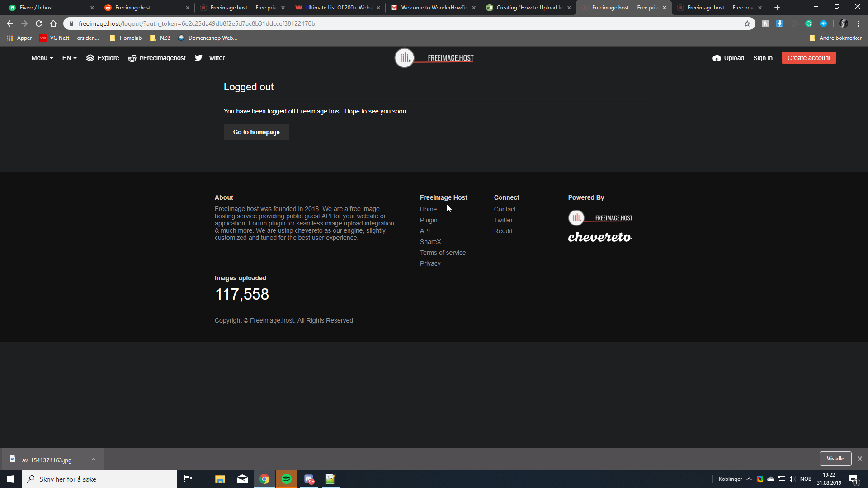The height and width of the screenshot is (488, 868).
Task: Click the browser home icon
Action: point(53,23)
